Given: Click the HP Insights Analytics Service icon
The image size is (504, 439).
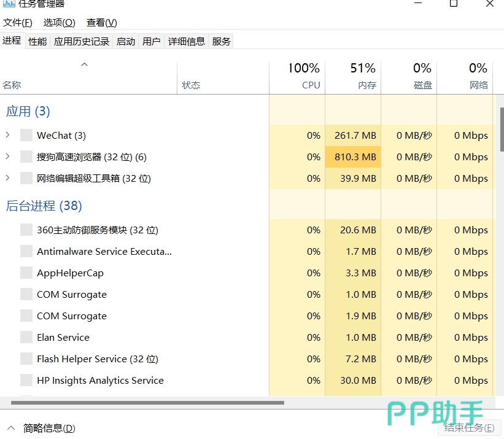Looking at the screenshot, I should [x=26, y=380].
